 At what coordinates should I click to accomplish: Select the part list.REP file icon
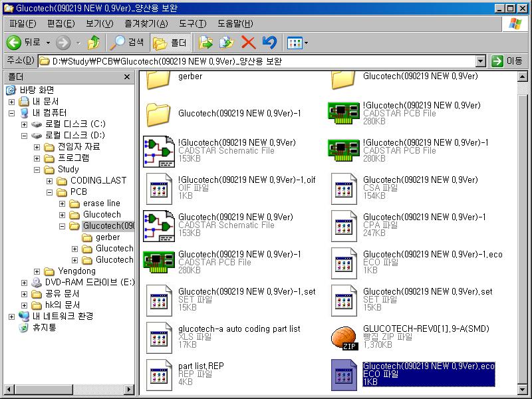click(x=159, y=375)
